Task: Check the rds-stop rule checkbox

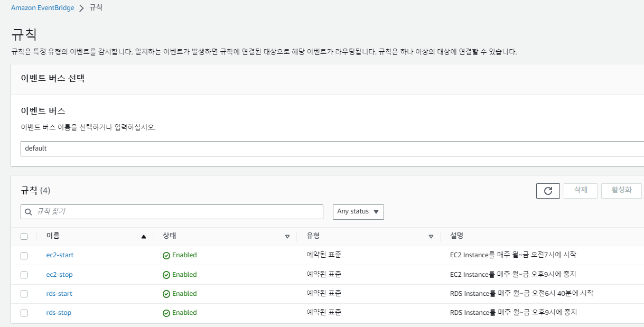Action: (x=24, y=313)
